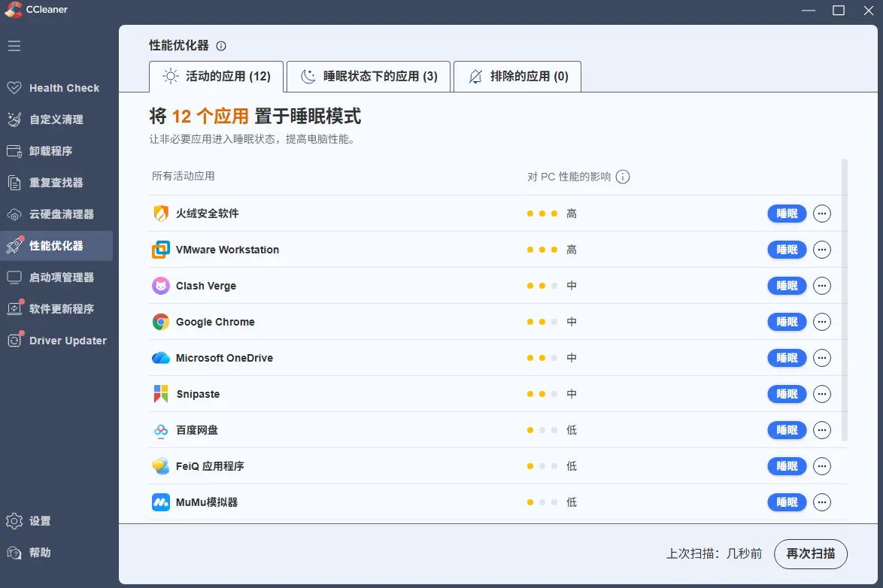The image size is (883, 588).
Task: Put Google Chrome to sleep
Action: point(787,322)
